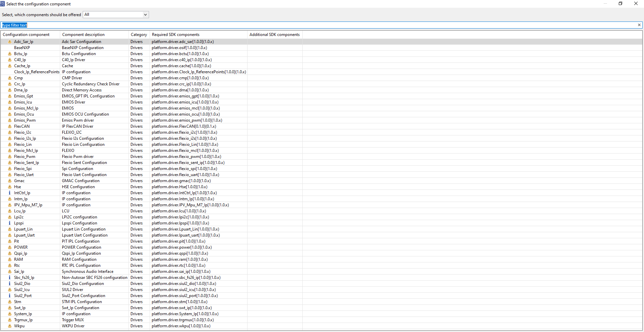Click the warning icon beside FlexCAN
Image resolution: width=644 pixels, height=332 pixels.
pos(9,126)
